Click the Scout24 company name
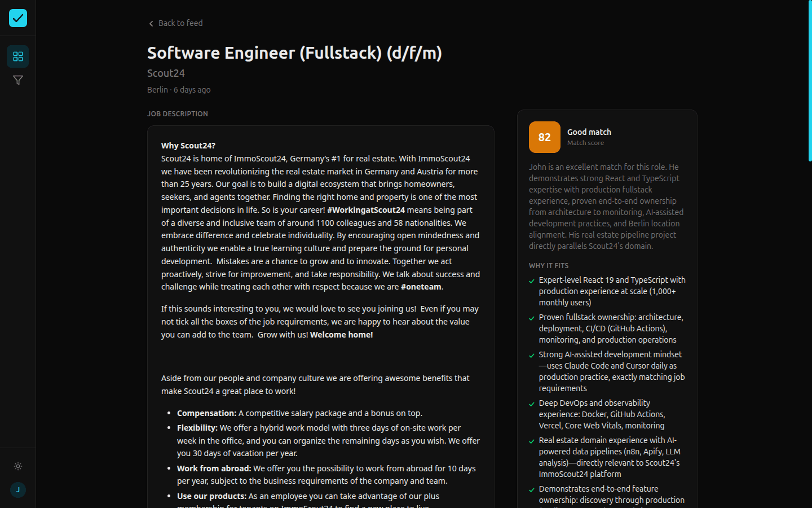The image size is (812, 508). [x=165, y=73]
